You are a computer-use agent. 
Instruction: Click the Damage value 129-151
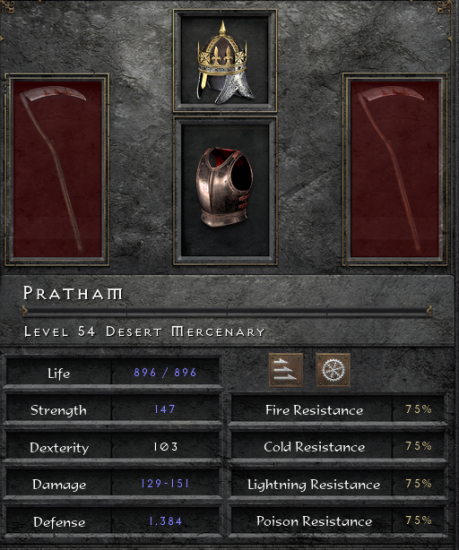(165, 484)
